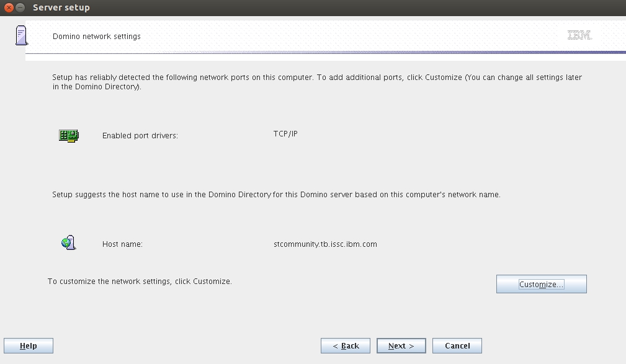Click the Enabled port drivers label
The image size is (626, 364).
coord(140,135)
